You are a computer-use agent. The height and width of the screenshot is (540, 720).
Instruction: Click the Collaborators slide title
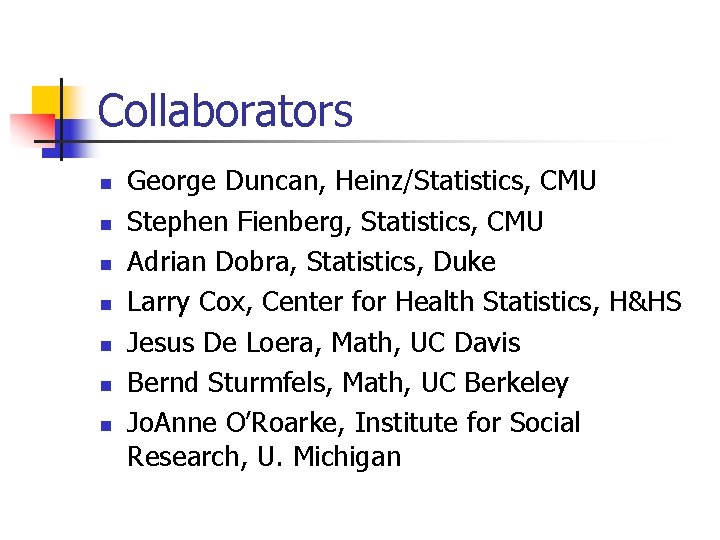[225, 111]
